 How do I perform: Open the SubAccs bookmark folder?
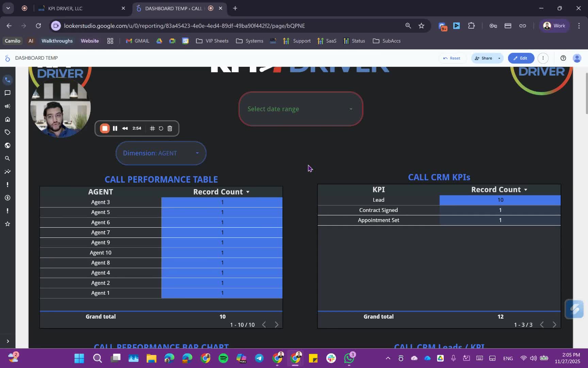coord(387,41)
